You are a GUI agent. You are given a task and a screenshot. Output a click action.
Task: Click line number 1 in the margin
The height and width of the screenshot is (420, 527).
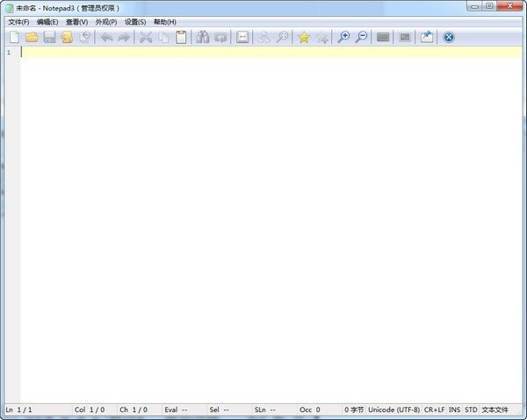tap(9, 53)
